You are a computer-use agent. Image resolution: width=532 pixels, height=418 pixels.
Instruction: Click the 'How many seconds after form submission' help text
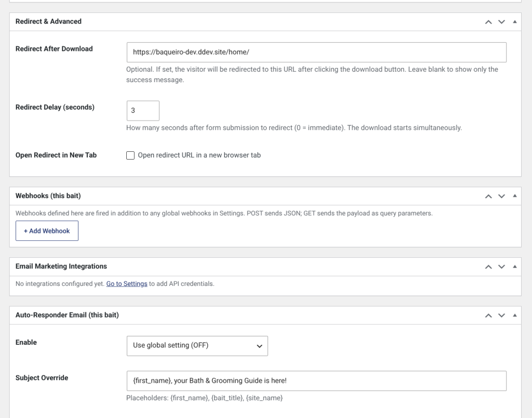pos(294,128)
